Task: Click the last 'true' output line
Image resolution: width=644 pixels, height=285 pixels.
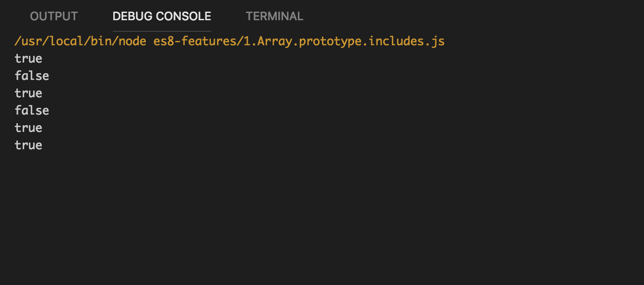Action: click(x=28, y=145)
